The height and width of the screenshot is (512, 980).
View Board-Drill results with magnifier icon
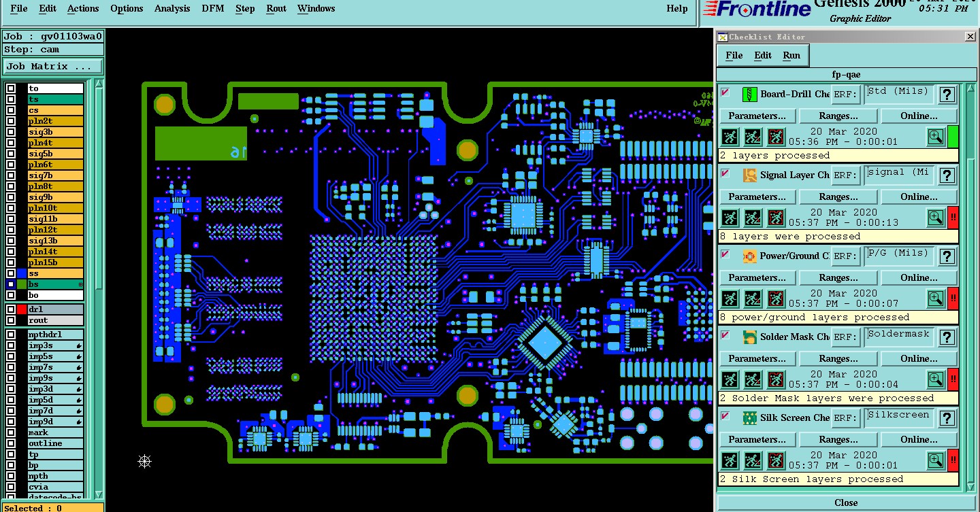[936, 137]
